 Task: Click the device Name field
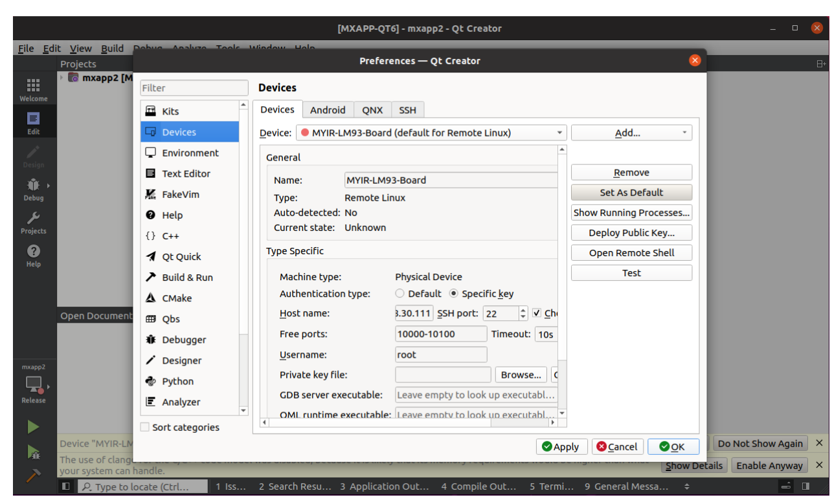[x=451, y=180]
